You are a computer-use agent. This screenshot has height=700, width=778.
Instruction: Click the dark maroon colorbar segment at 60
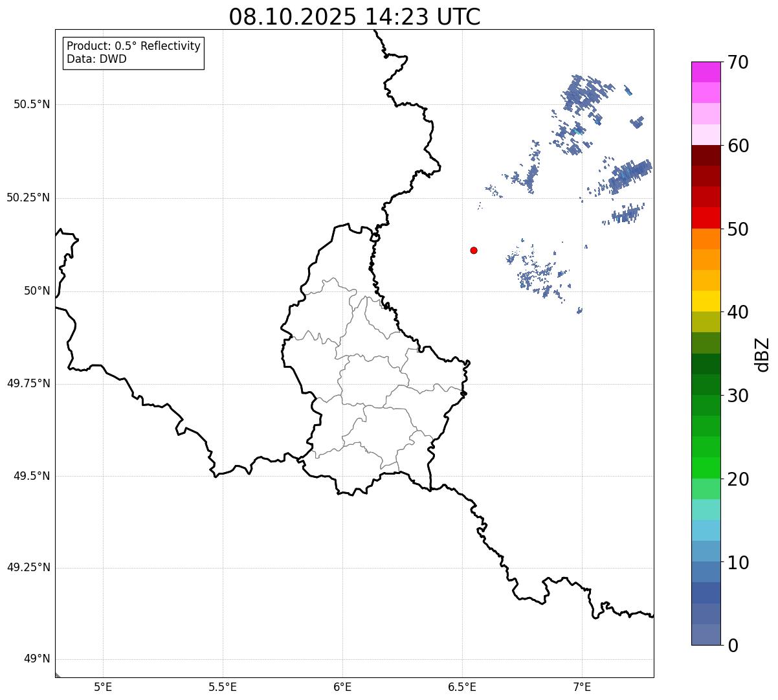pyautogui.click(x=706, y=155)
